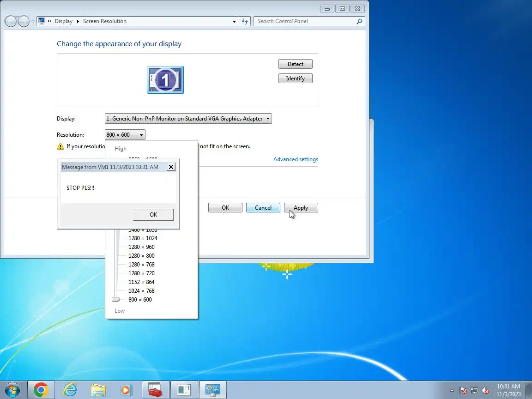The image size is (532, 399).
Task: Refresh the address bar location
Action: pos(245,21)
